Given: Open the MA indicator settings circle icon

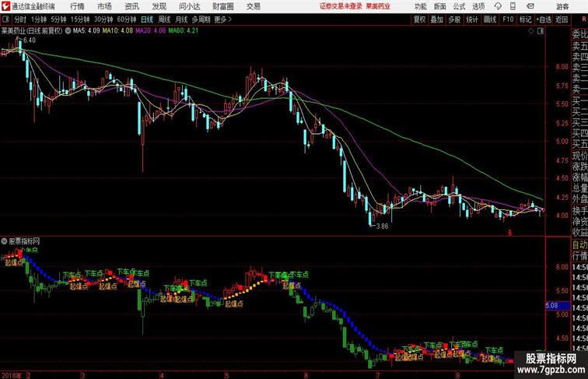Looking at the screenshot, I should click(x=68, y=31).
